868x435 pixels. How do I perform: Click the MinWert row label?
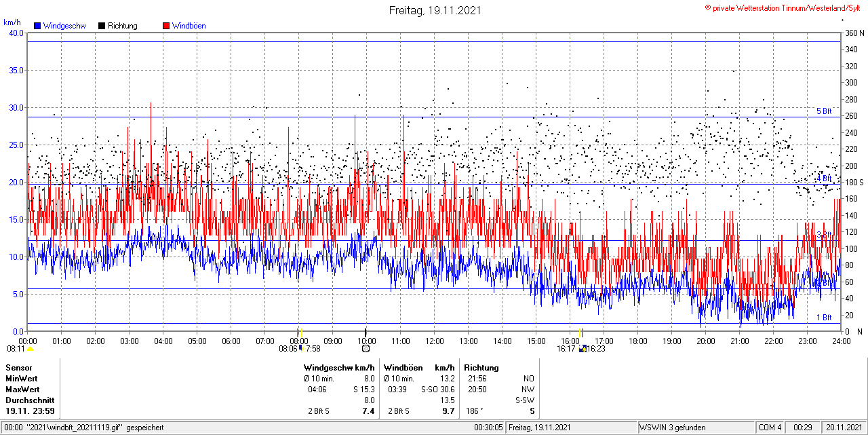pyautogui.click(x=22, y=378)
